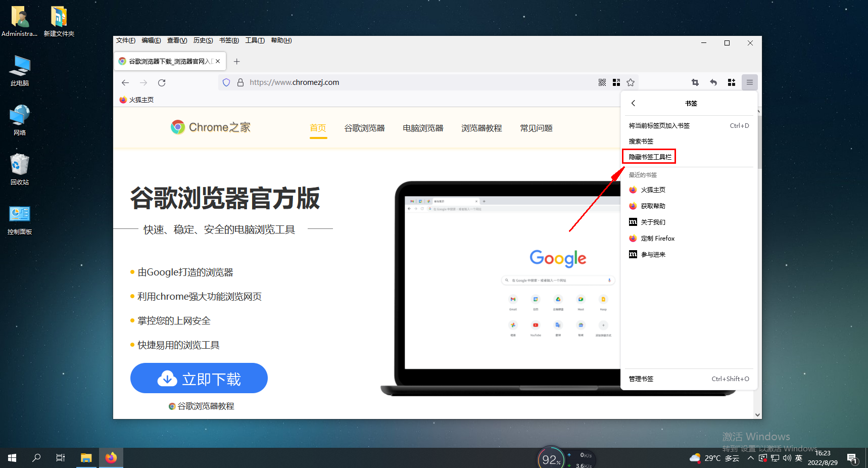Screen dimensions: 868x468
Task: Click the Firefox taskbar icon
Action: click(x=111, y=458)
